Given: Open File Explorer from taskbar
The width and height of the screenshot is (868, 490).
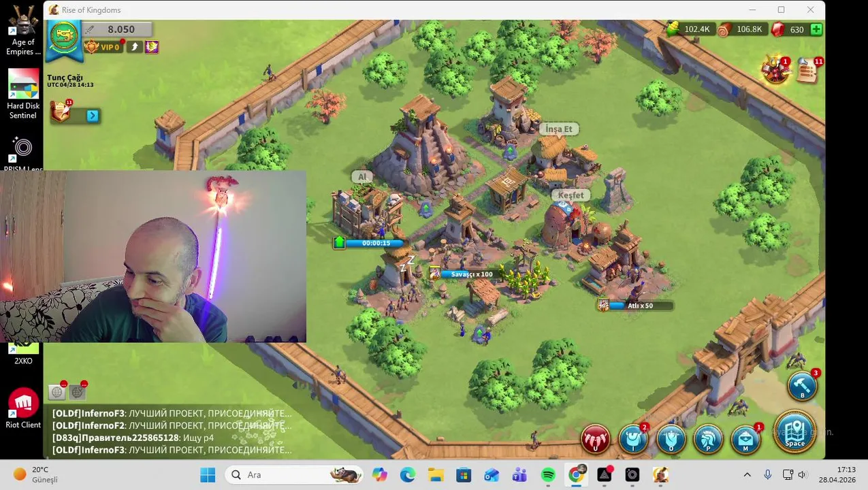Looking at the screenshot, I should point(436,474).
